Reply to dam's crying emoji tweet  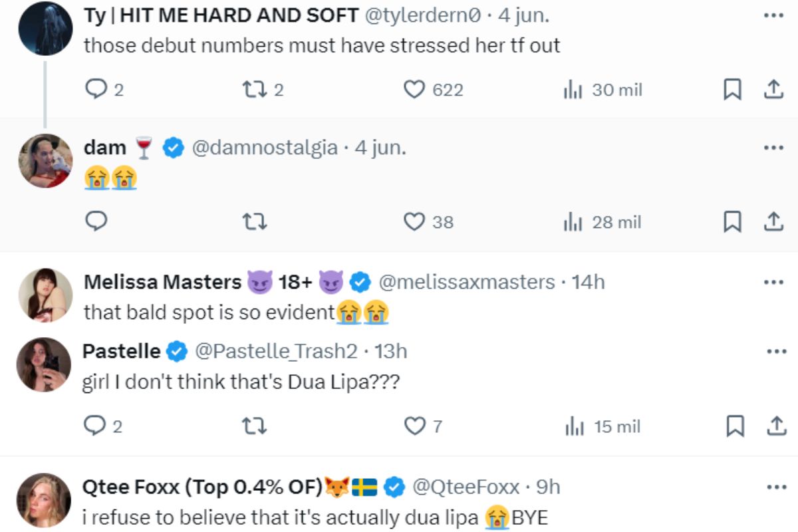[x=96, y=221]
